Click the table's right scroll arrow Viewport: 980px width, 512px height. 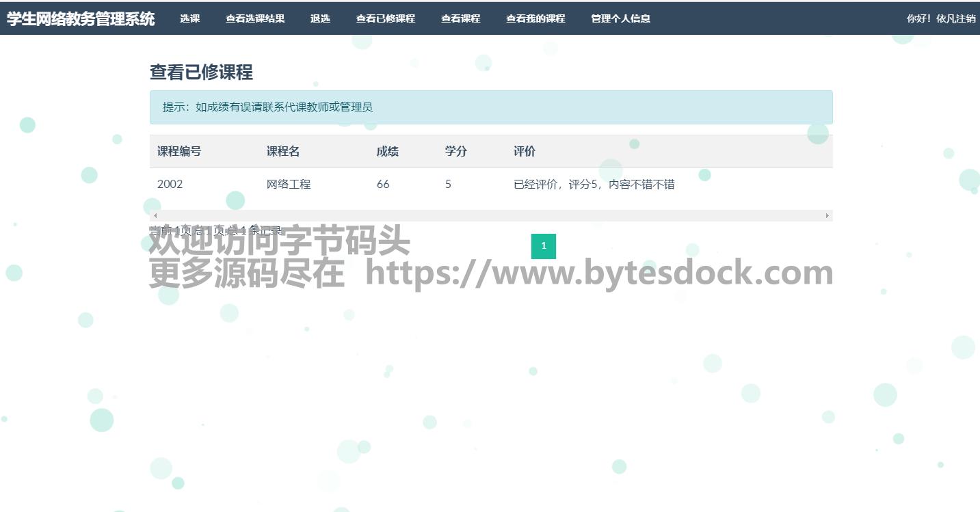827,216
